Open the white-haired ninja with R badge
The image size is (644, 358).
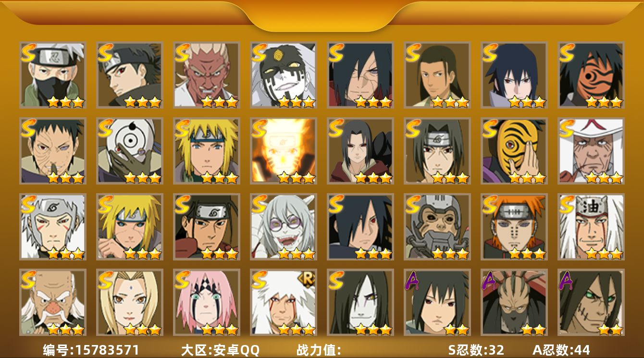pos(283,302)
